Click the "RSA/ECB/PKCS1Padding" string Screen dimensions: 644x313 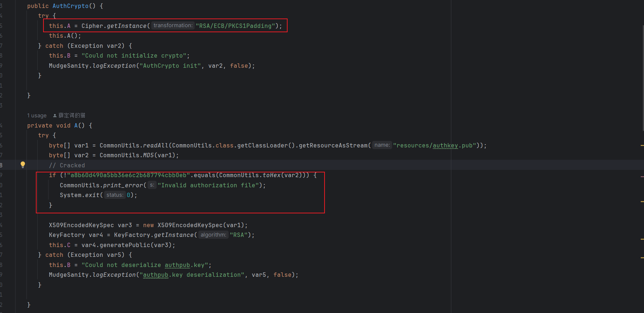click(235, 26)
